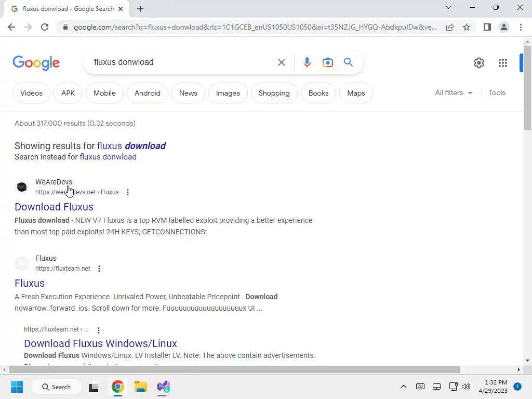Click the Chrome icon in the taskbar

pyautogui.click(x=118, y=387)
